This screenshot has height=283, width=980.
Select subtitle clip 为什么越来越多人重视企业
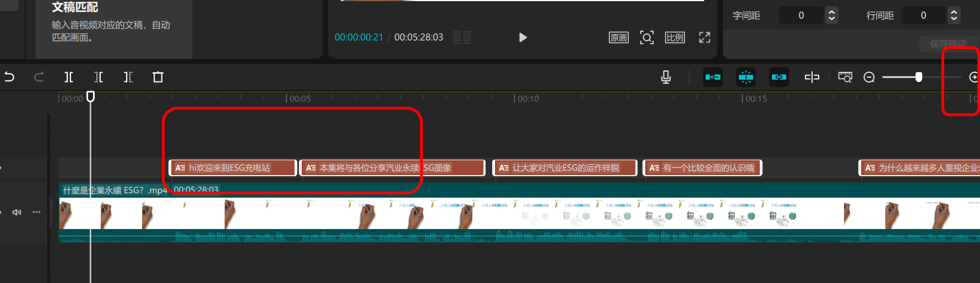(919, 168)
